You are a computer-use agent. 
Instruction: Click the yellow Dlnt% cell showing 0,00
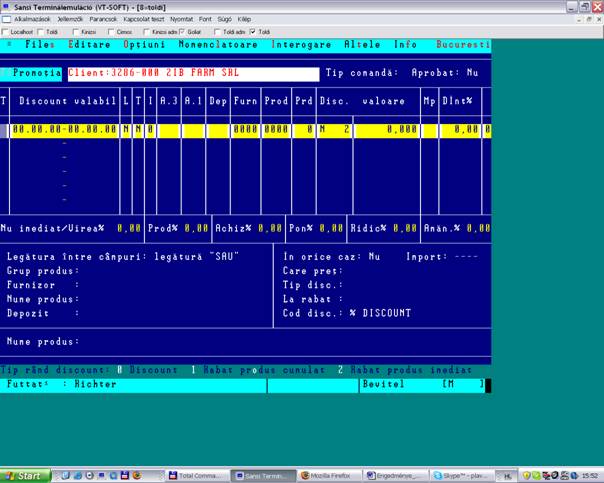click(460, 130)
